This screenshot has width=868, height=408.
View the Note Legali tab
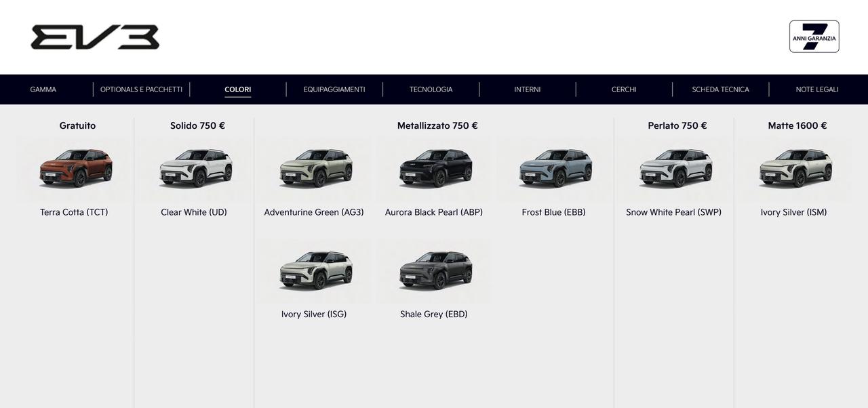pyautogui.click(x=817, y=89)
